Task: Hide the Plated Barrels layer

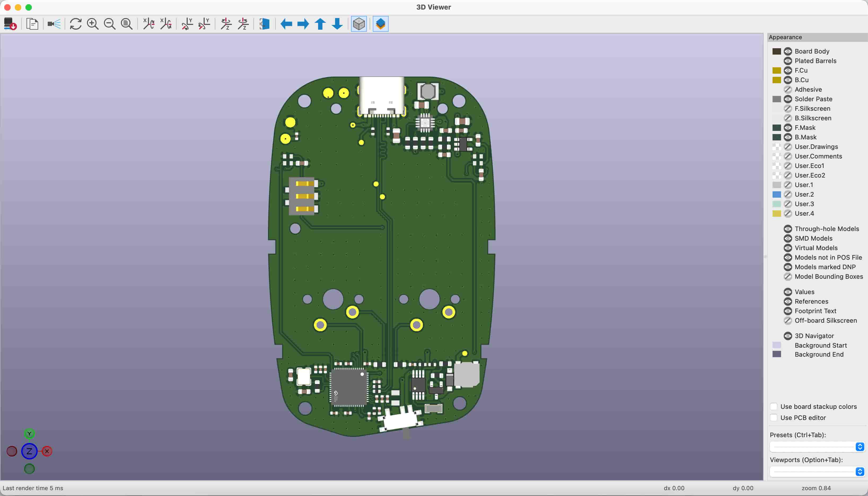Action: point(788,61)
